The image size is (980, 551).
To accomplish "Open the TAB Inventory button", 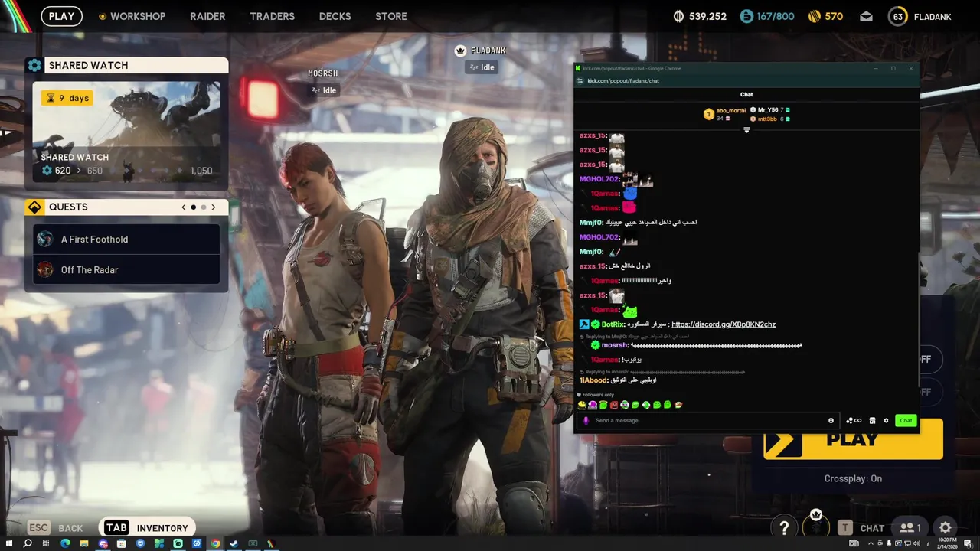I will click(146, 527).
